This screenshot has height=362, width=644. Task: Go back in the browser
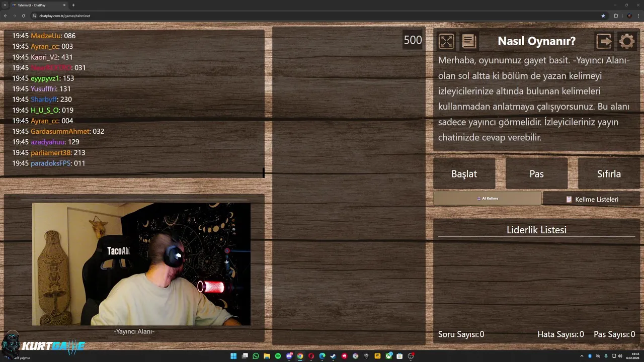point(5,16)
